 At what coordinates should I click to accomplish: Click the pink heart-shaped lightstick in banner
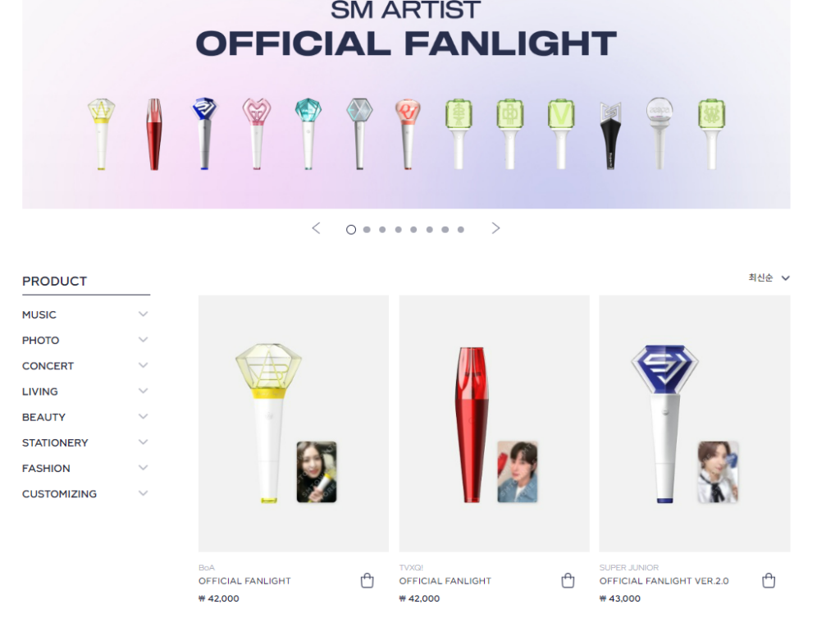(257, 134)
